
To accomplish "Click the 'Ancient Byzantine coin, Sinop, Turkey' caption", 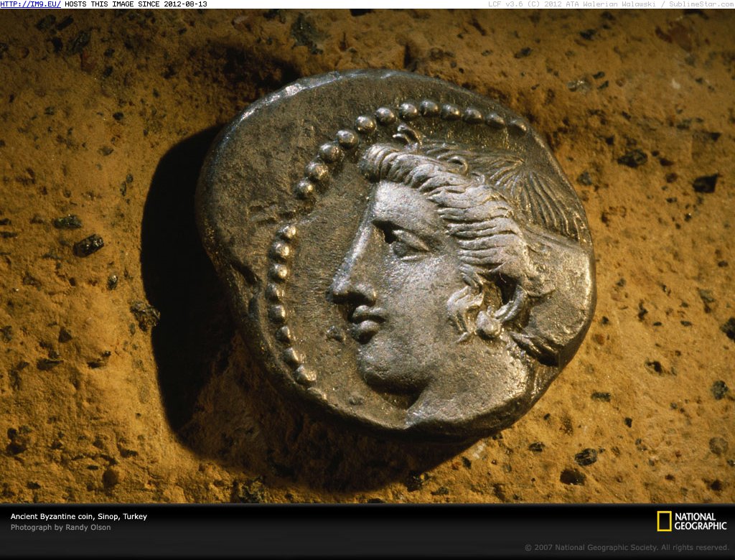I will pyautogui.click(x=79, y=516).
